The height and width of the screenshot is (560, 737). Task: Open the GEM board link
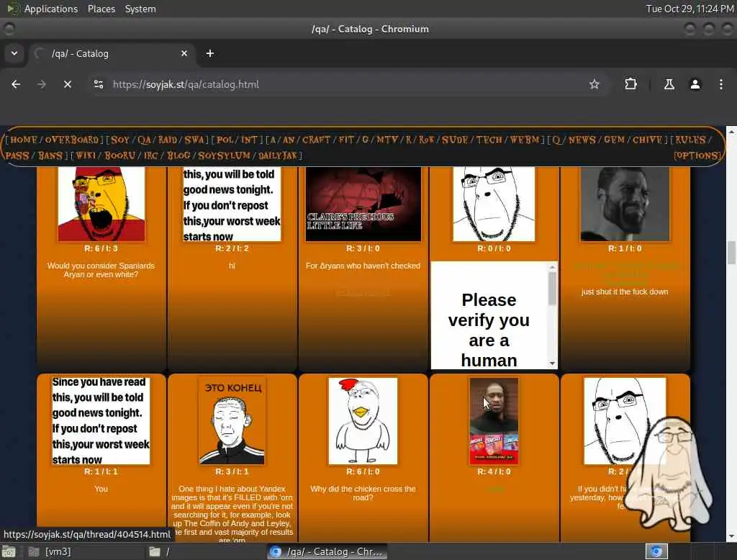pyautogui.click(x=615, y=140)
